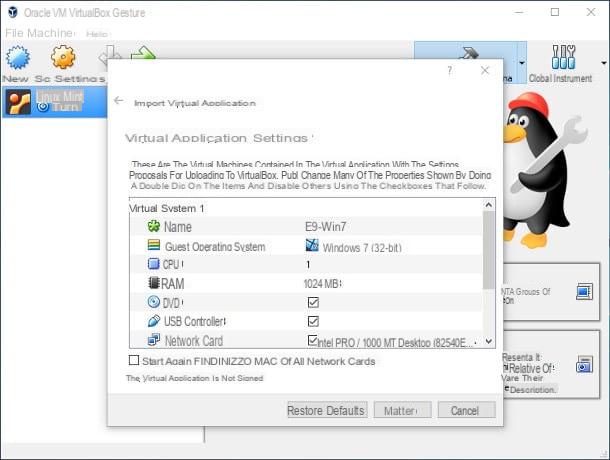Image resolution: width=610 pixels, height=460 pixels.
Task: Open the Machine menu
Action: pyautogui.click(x=50, y=33)
